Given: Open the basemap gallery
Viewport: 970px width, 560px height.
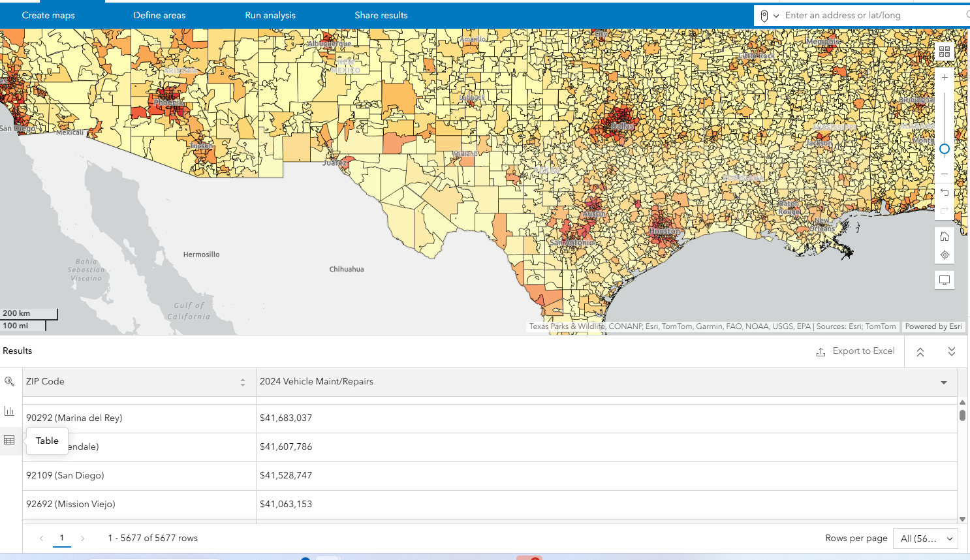Looking at the screenshot, I should click(x=944, y=50).
